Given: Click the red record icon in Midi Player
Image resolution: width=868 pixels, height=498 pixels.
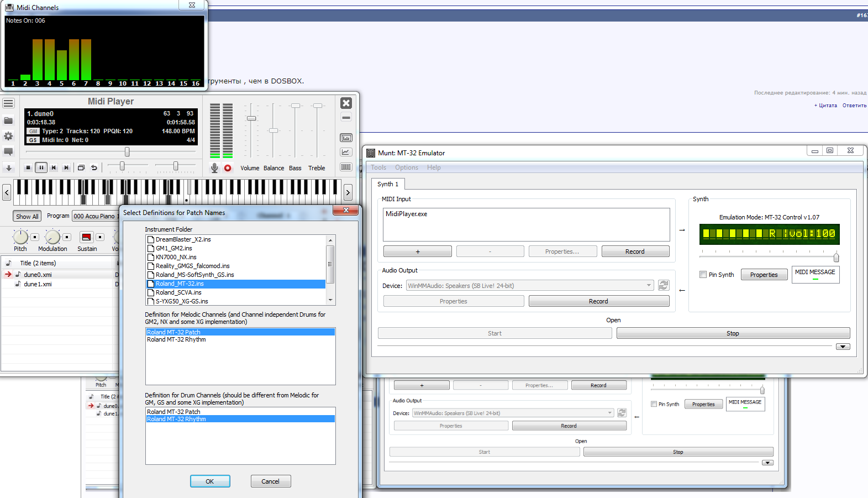Looking at the screenshot, I should coord(228,168).
